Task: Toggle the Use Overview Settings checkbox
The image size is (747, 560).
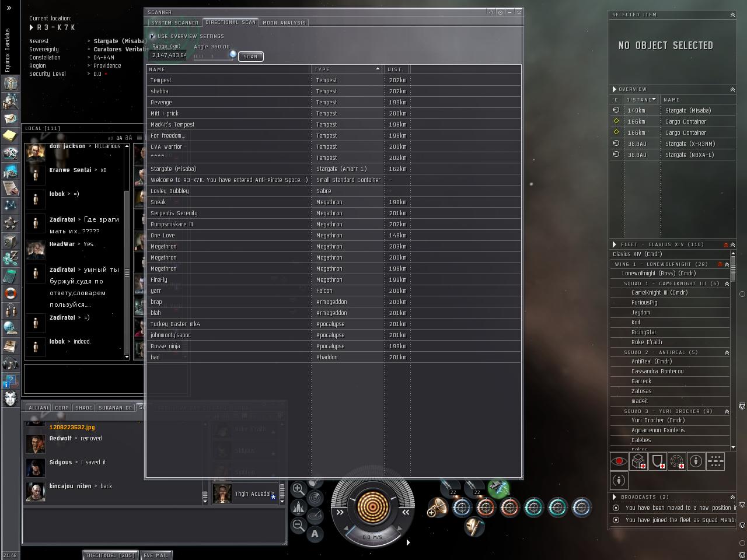Action: 152,36
